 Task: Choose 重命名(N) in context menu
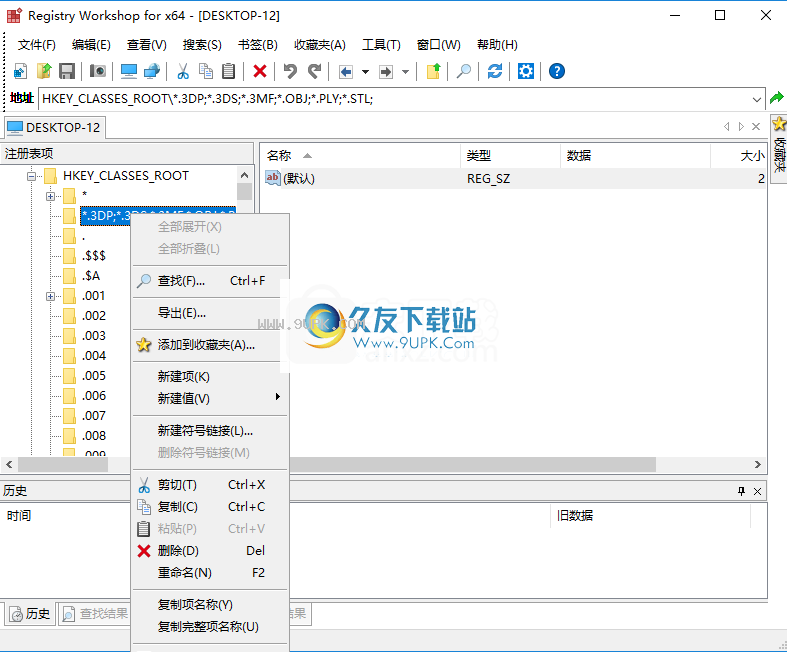(210, 573)
